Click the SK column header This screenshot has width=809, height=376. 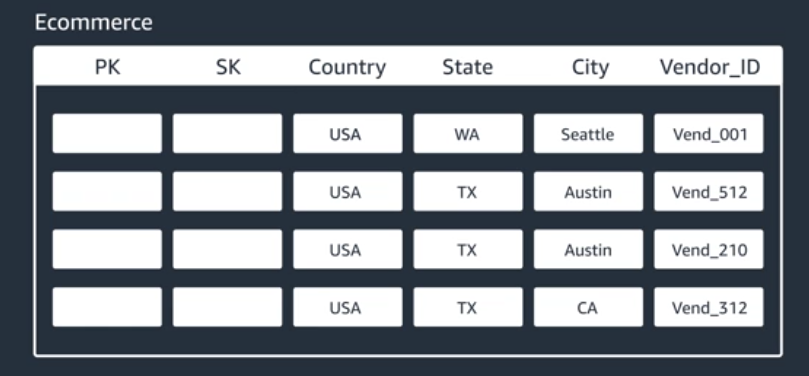[228, 67]
